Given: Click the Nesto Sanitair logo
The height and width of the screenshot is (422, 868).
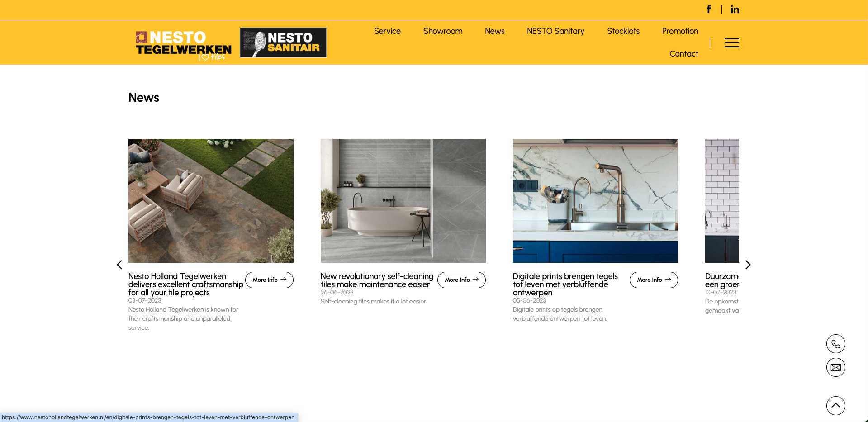Looking at the screenshot, I should click(283, 43).
